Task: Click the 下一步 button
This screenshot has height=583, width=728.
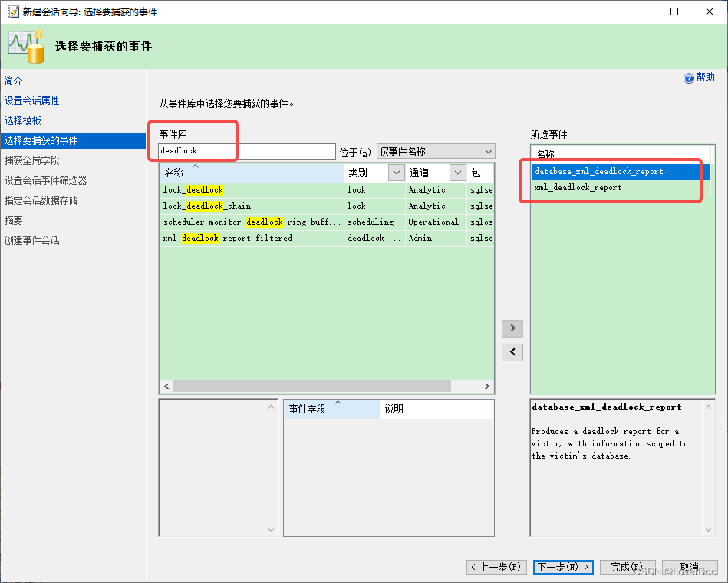Action: (x=563, y=566)
